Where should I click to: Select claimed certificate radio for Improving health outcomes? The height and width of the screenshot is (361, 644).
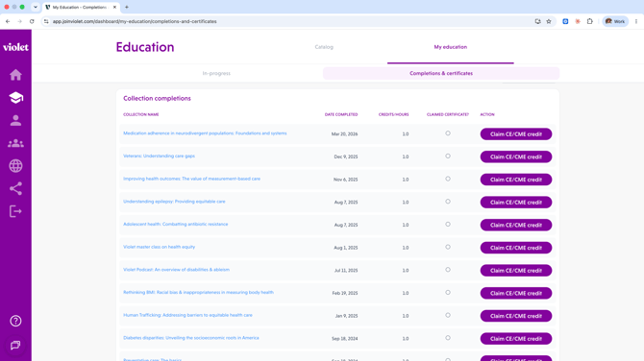coord(448,179)
